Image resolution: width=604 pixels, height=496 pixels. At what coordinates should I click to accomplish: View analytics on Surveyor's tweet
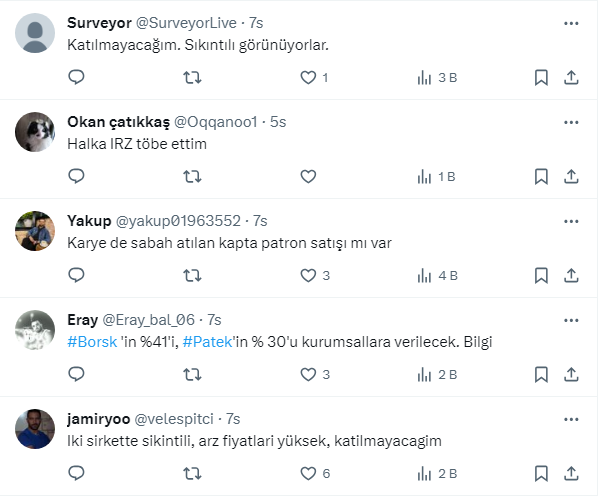pos(435,77)
